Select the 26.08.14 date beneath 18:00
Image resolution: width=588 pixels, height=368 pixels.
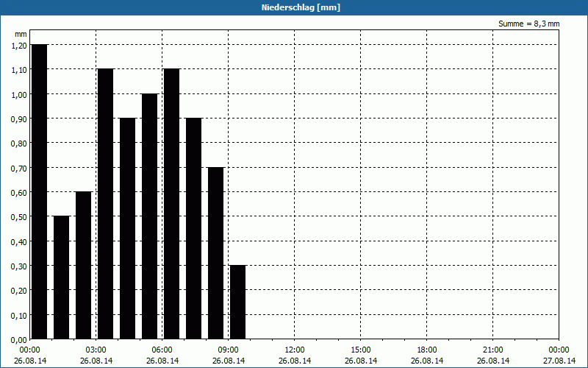[427, 361]
